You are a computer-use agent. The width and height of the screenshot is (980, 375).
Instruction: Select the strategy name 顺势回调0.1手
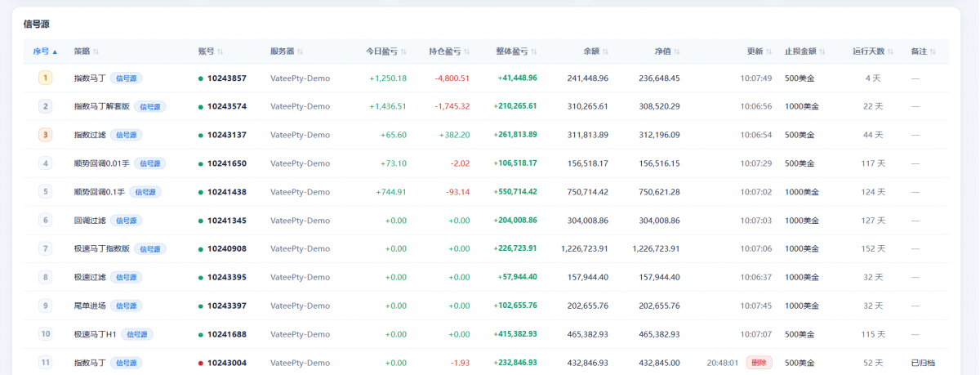(99, 192)
